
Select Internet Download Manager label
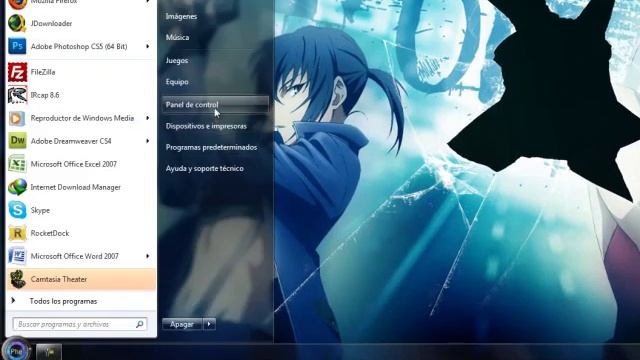point(76,187)
